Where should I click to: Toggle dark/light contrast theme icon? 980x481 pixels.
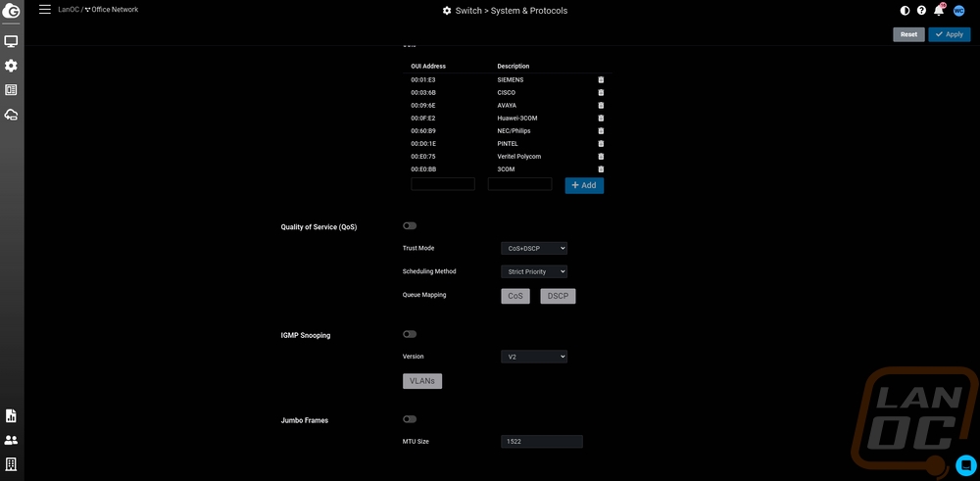[x=905, y=11]
